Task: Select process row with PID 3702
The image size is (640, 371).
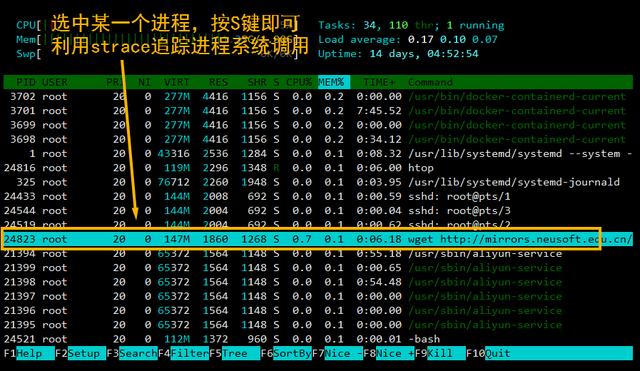Action: point(318,97)
